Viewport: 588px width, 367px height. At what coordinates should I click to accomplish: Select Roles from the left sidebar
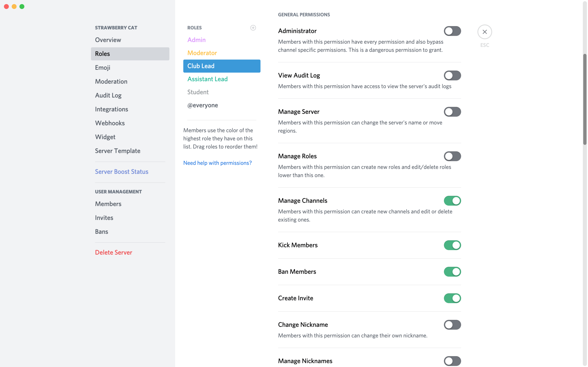coord(102,53)
